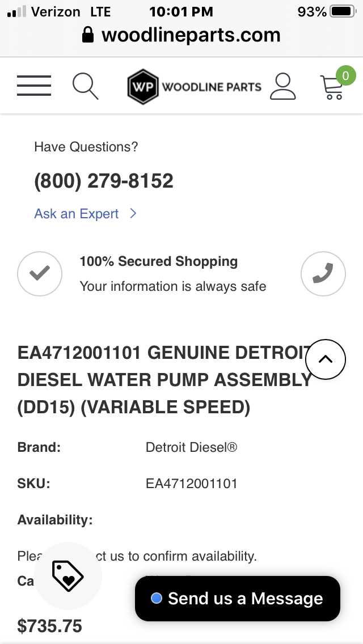This screenshot has height=644, width=363.
Task: Tap the green cart count badge
Action: click(x=345, y=76)
